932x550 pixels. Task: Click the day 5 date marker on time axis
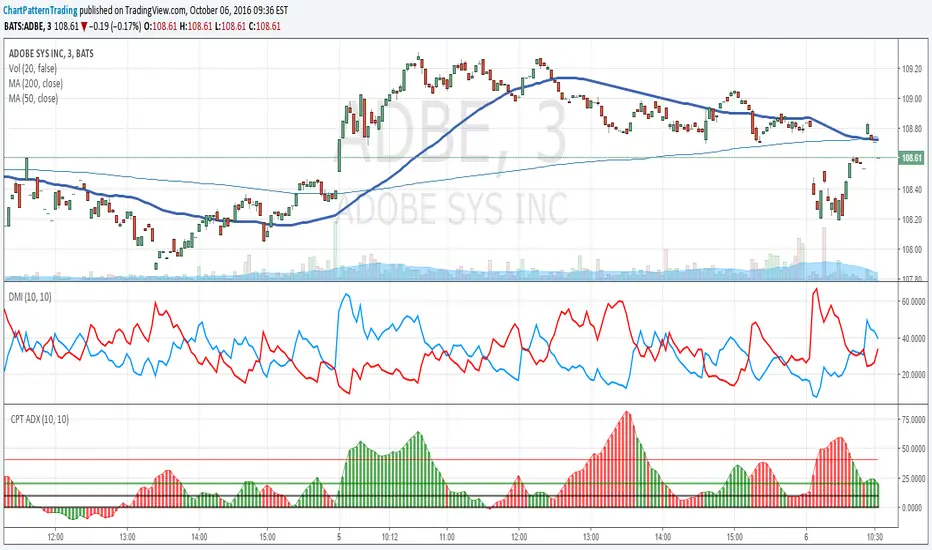339,537
